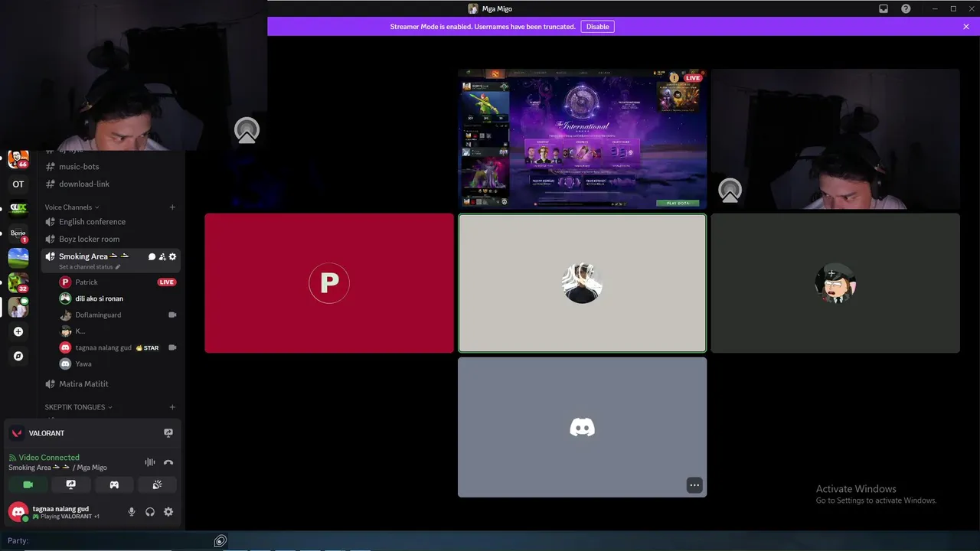
Task: Open server with 32 notification badge
Action: coord(18,282)
